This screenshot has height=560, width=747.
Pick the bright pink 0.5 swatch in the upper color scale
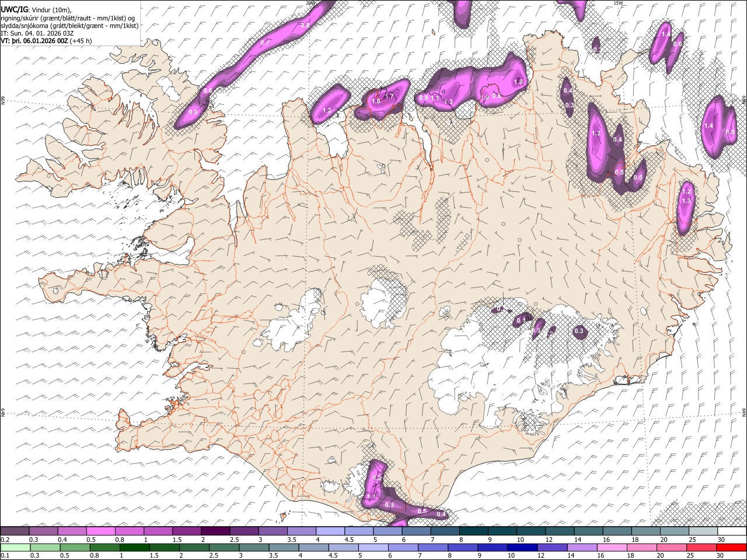click(100, 531)
